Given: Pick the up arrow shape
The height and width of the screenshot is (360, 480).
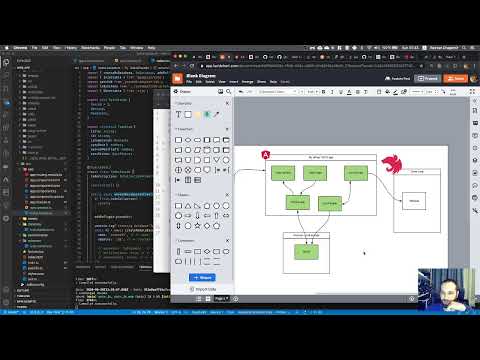Looking at the screenshot, I should coord(216,216).
